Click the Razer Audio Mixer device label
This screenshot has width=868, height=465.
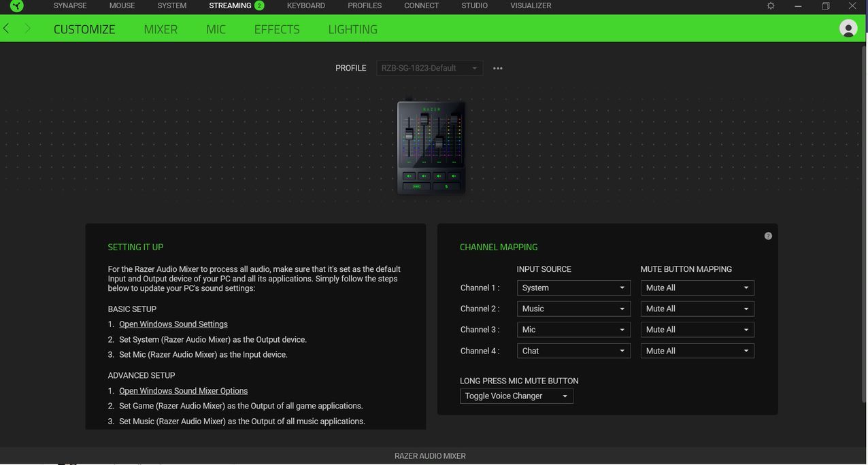430,456
